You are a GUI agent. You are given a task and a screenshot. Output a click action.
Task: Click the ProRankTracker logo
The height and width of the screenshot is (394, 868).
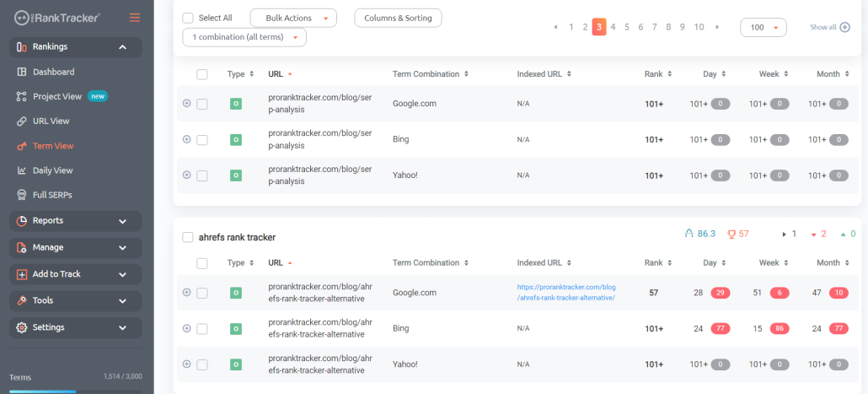[57, 18]
